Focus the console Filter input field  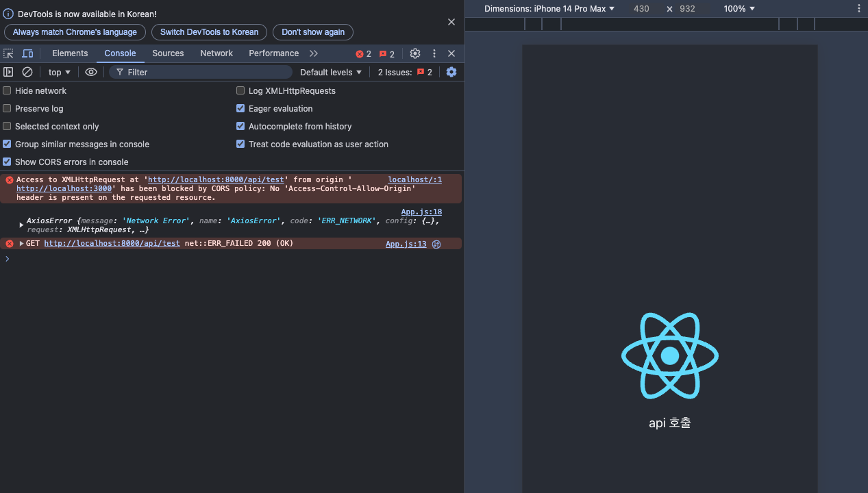pyautogui.click(x=201, y=72)
